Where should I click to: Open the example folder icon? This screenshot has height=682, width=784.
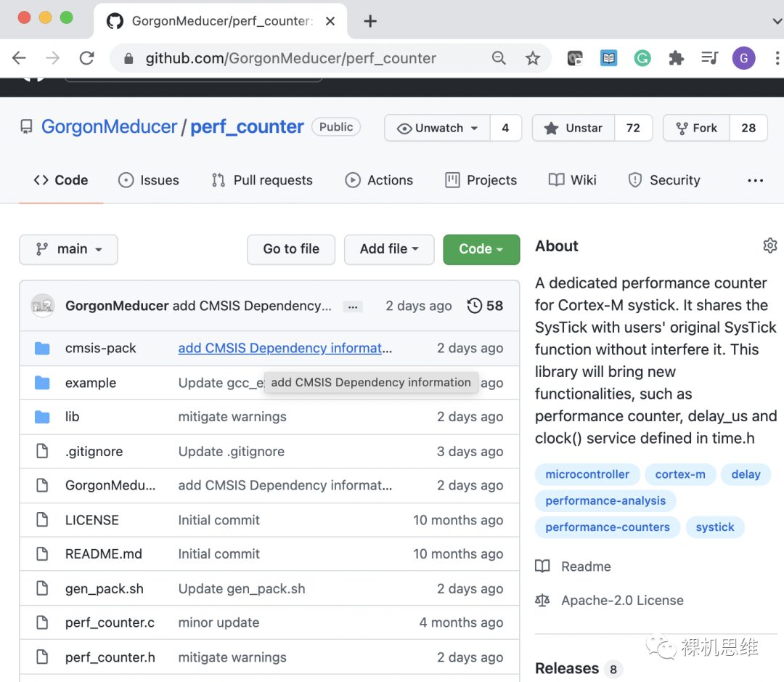pos(43,383)
